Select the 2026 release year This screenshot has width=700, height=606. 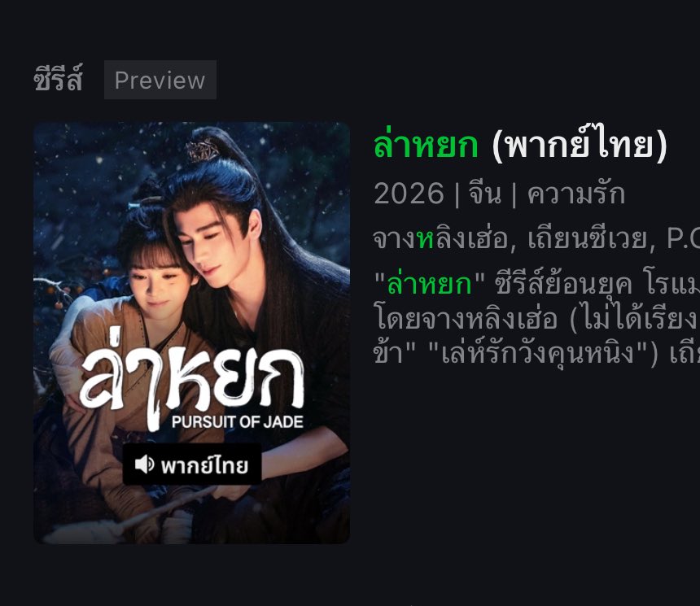tap(409, 194)
